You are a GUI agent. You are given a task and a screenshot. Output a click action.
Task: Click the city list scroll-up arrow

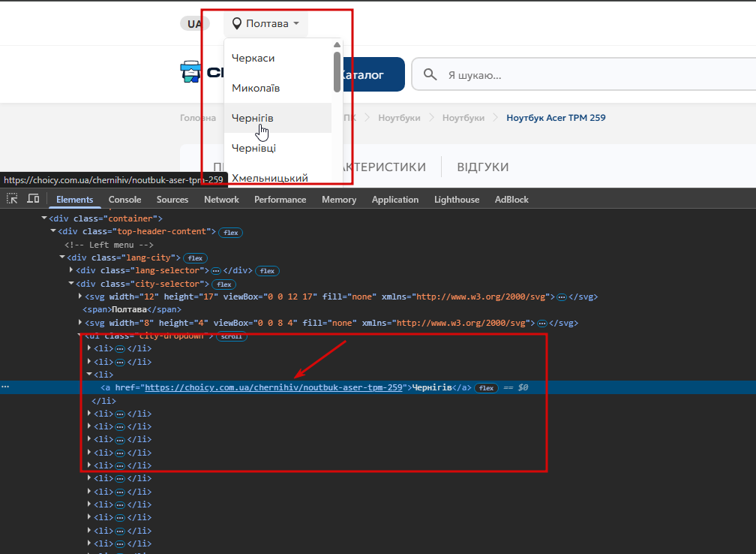337,45
